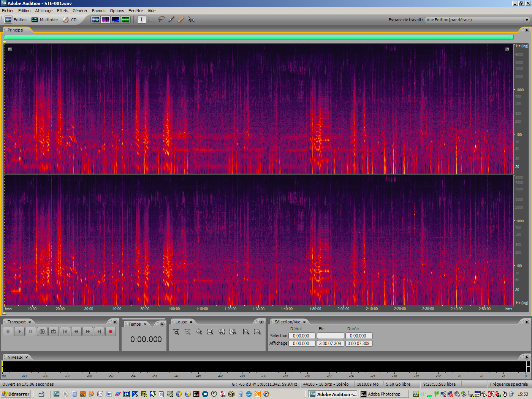Screen dimensions: 532x399
Task: Select the Time Selection tool
Action: click(x=141, y=19)
